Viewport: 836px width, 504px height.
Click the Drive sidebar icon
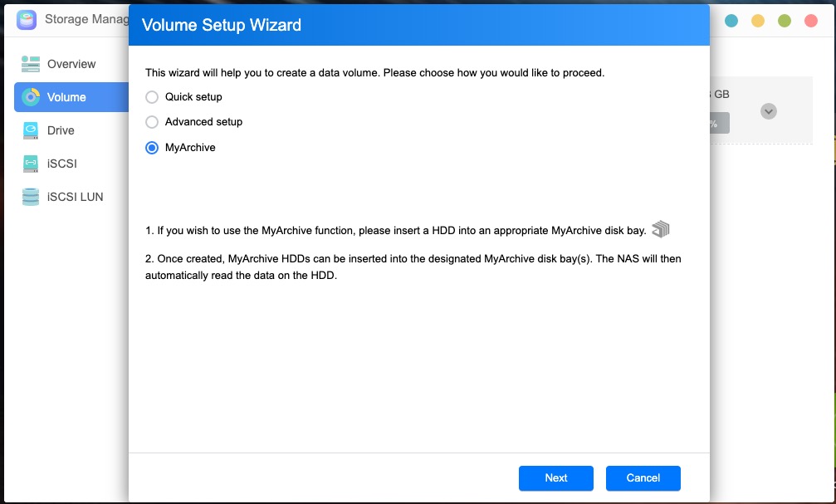pyautogui.click(x=31, y=130)
